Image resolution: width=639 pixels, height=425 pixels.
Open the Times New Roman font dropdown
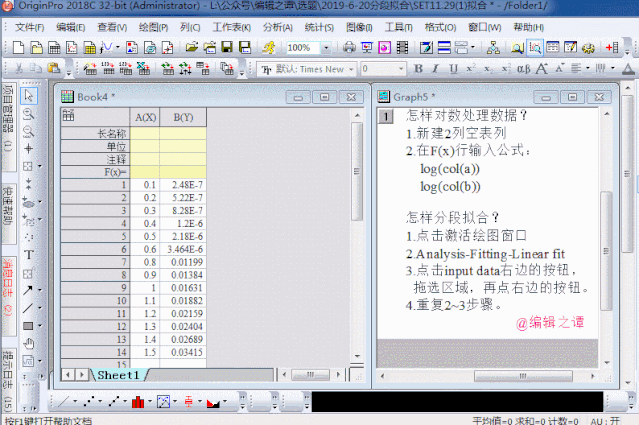click(351, 69)
